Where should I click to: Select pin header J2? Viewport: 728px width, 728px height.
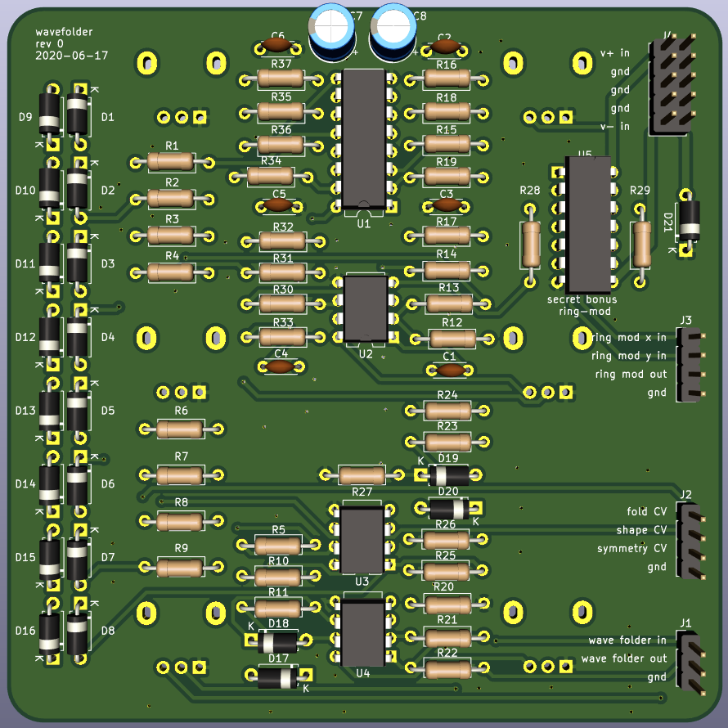click(x=691, y=542)
